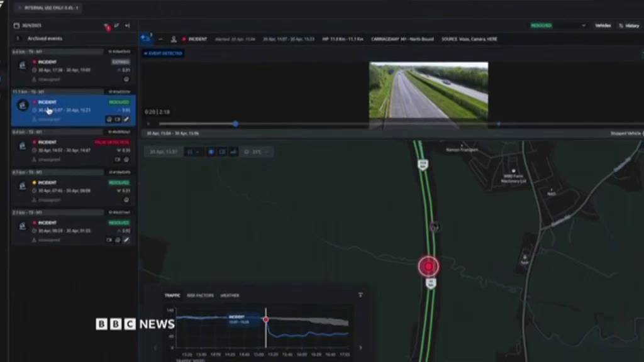Click the user icon in incident header bar
This screenshot has width=644, height=362.
coord(174,39)
